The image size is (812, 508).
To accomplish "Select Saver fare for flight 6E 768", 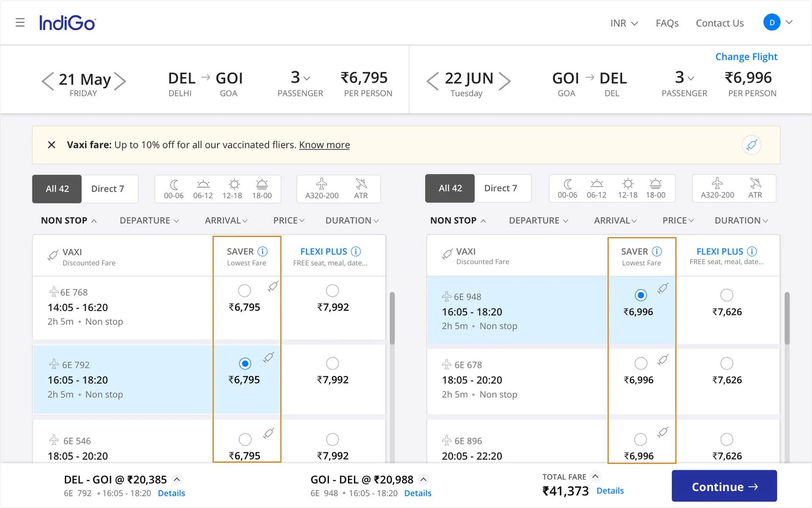I will click(x=245, y=291).
